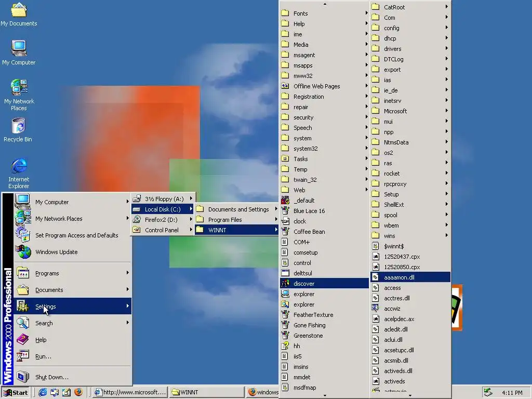Select Firefox2 (D:) drive entry
Screen dimensions: 532x399
(163, 220)
